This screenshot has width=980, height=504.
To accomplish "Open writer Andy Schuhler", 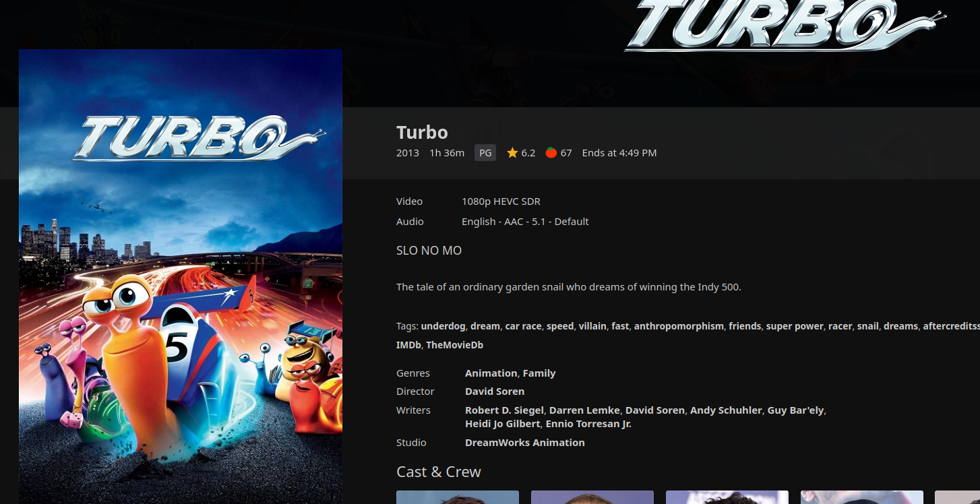I will [x=726, y=410].
